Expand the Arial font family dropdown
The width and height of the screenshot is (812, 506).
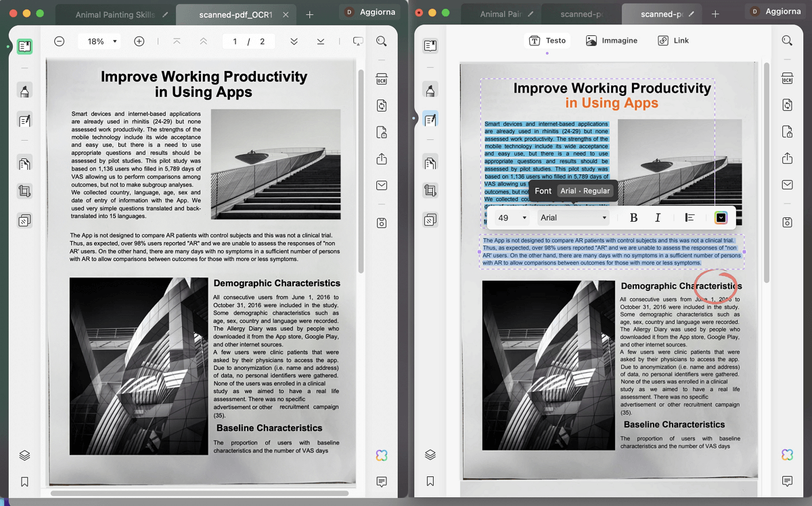(x=574, y=218)
